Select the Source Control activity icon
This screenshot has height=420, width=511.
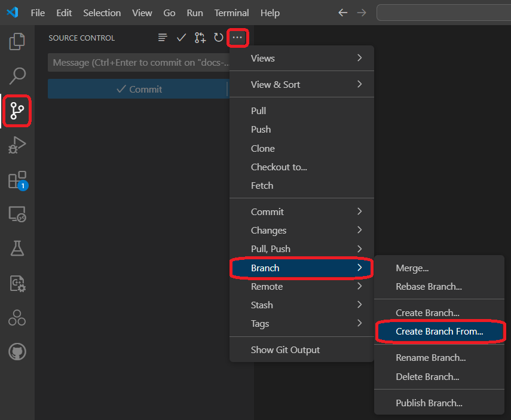[17, 111]
